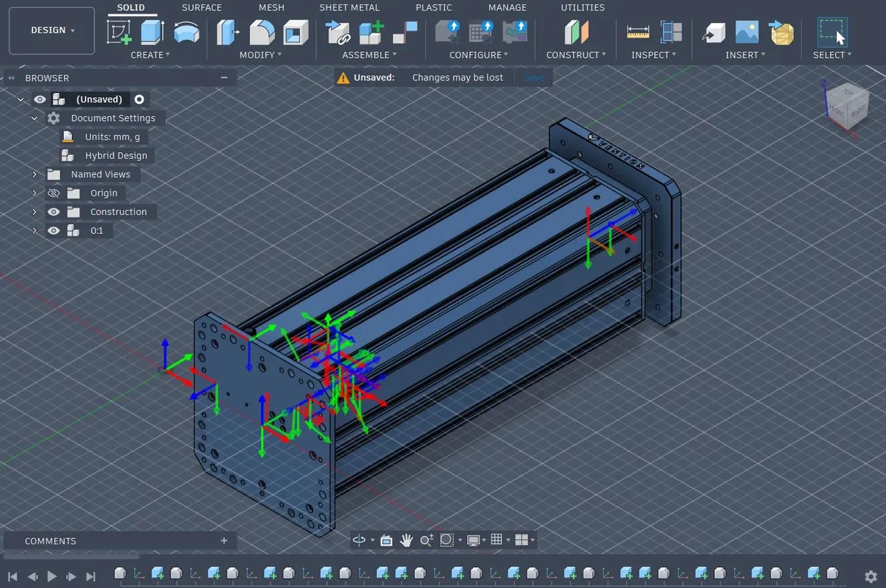This screenshot has height=588, width=886.
Task: Click the Orbit navigation tool
Action: pos(359,540)
